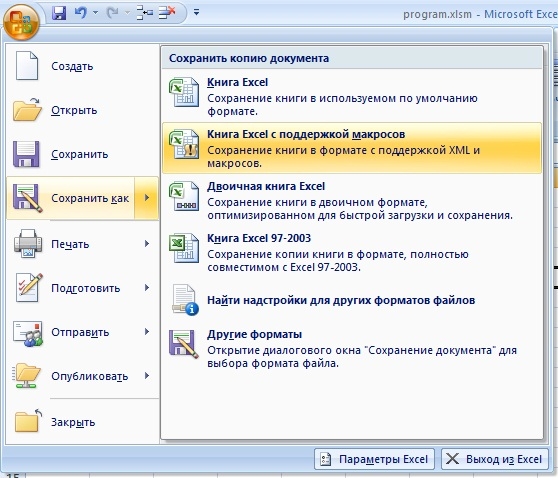Click the binary workbook icon
This screenshot has width=558, height=478.
tap(184, 196)
